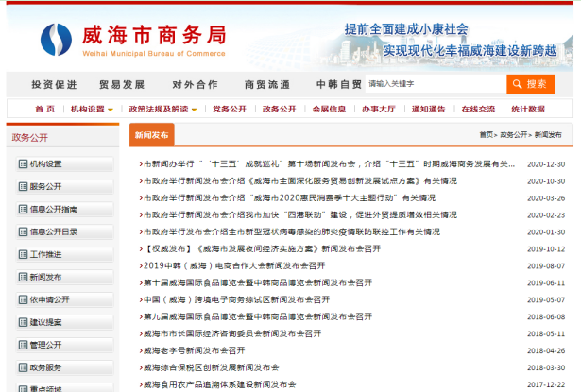Click the list icon beside 政务服务
The height and width of the screenshot is (392, 581).
coord(23,367)
